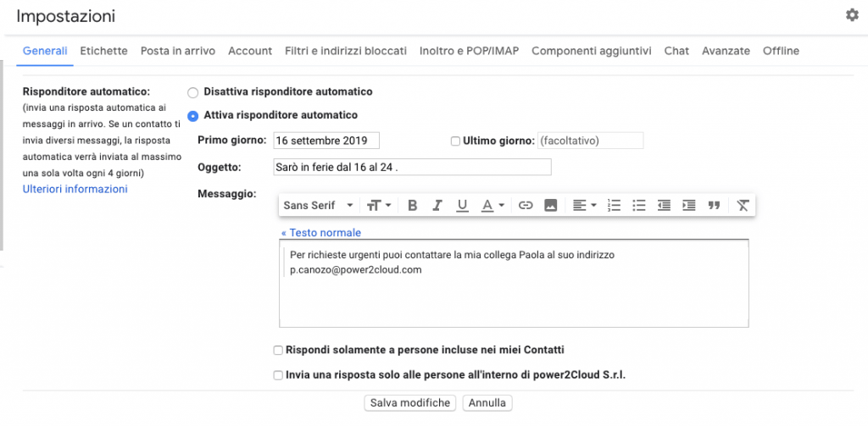Insert a link in the message
The width and height of the screenshot is (868, 426).
[x=526, y=206]
